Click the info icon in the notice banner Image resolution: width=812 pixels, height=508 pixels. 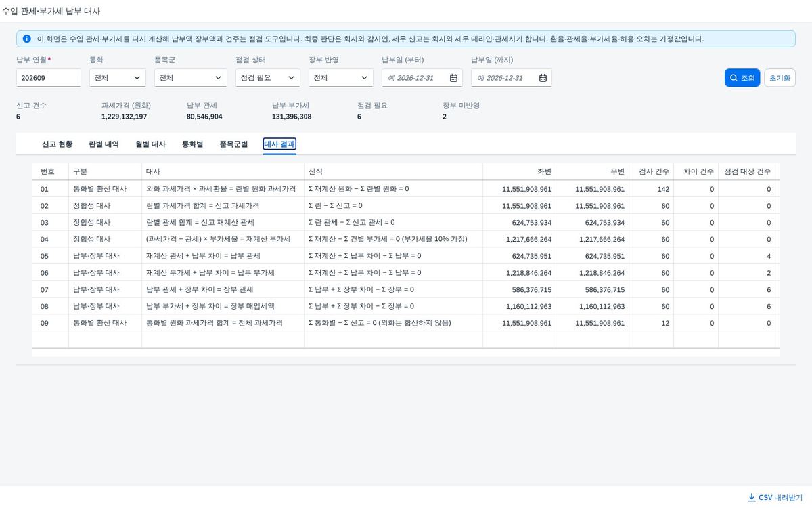27,39
